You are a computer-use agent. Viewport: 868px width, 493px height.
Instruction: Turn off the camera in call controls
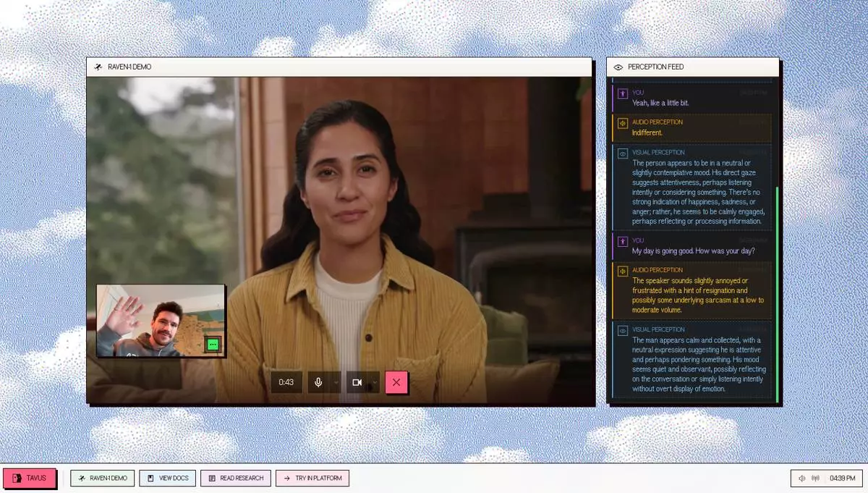click(357, 382)
